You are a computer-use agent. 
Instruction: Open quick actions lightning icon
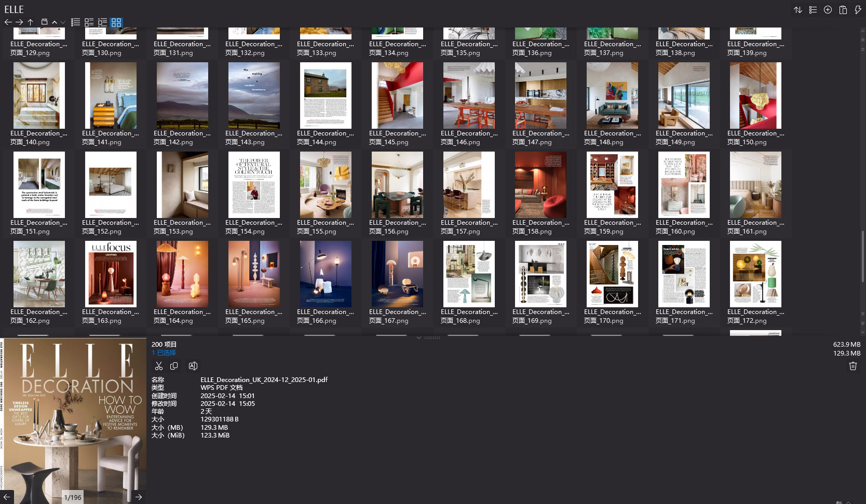click(x=858, y=10)
